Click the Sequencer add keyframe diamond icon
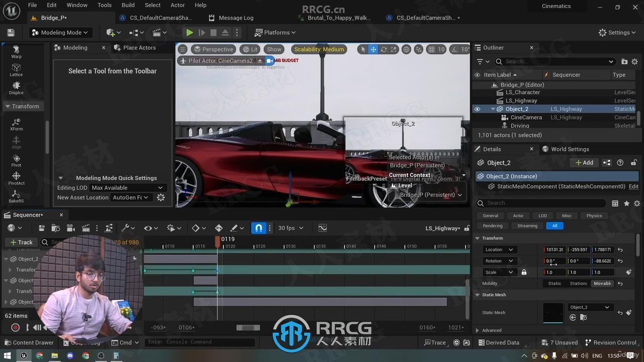This screenshot has width=644, height=362. [x=218, y=228]
